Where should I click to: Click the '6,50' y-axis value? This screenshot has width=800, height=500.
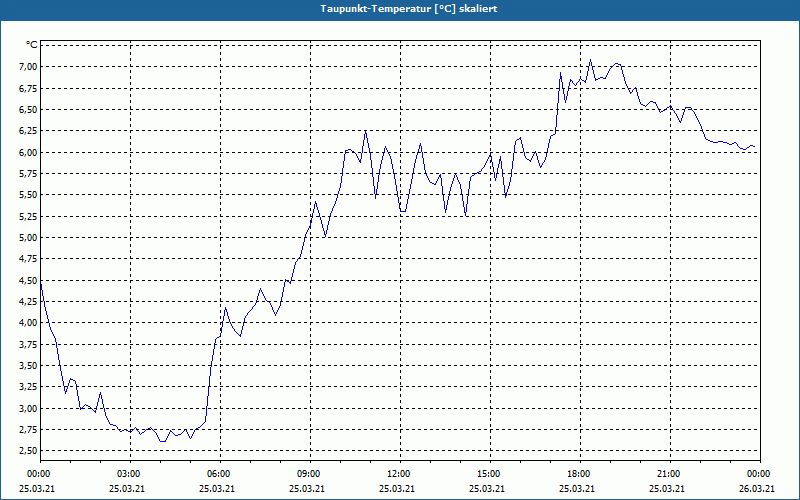(29, 110)
